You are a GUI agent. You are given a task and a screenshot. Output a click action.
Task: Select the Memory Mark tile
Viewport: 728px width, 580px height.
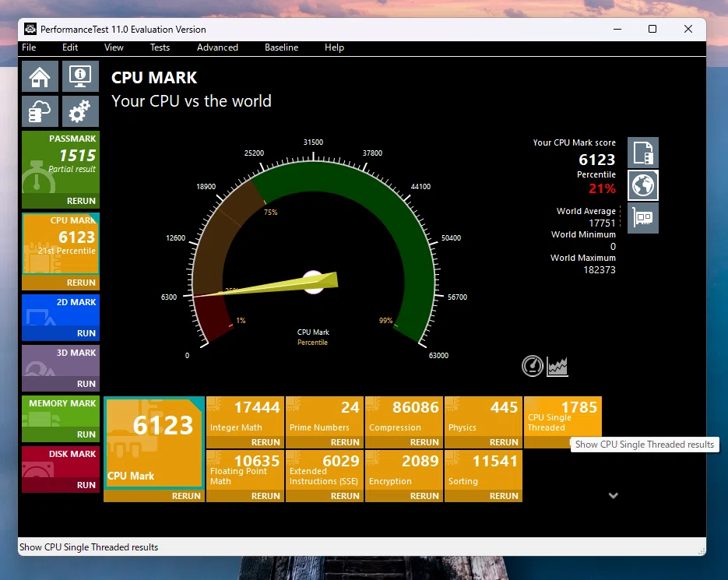click(x=61, y=411)
